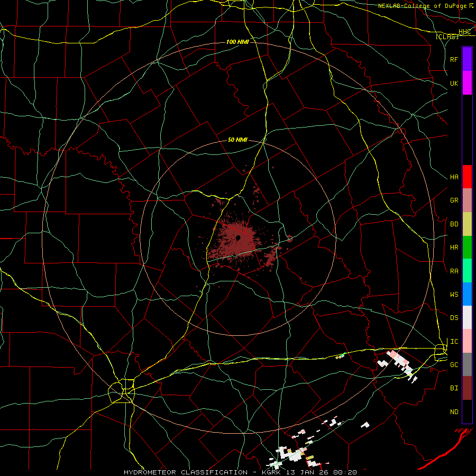476x476 pixels.
Task: Click the HA red legend swatch
Action: coord(467,177)
